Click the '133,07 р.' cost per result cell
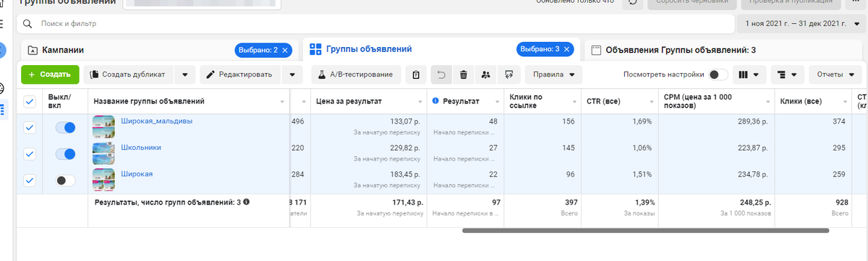Screen dimensions: 868x261 pos(404,121)
